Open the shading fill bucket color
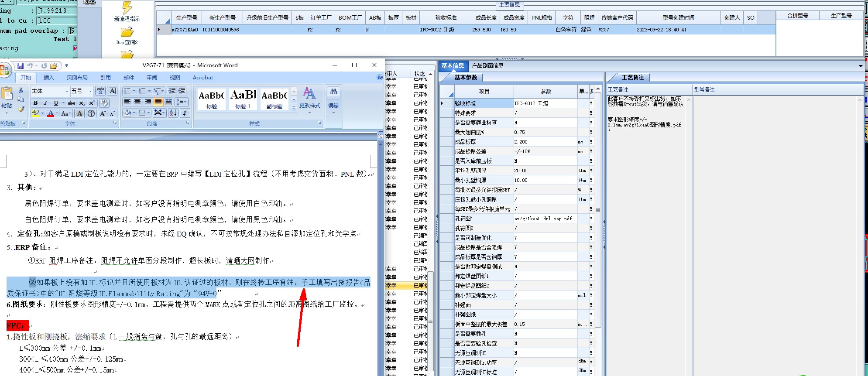Viewport: 868px width, 376px height. pyautogui.click(x=127, y=113)
